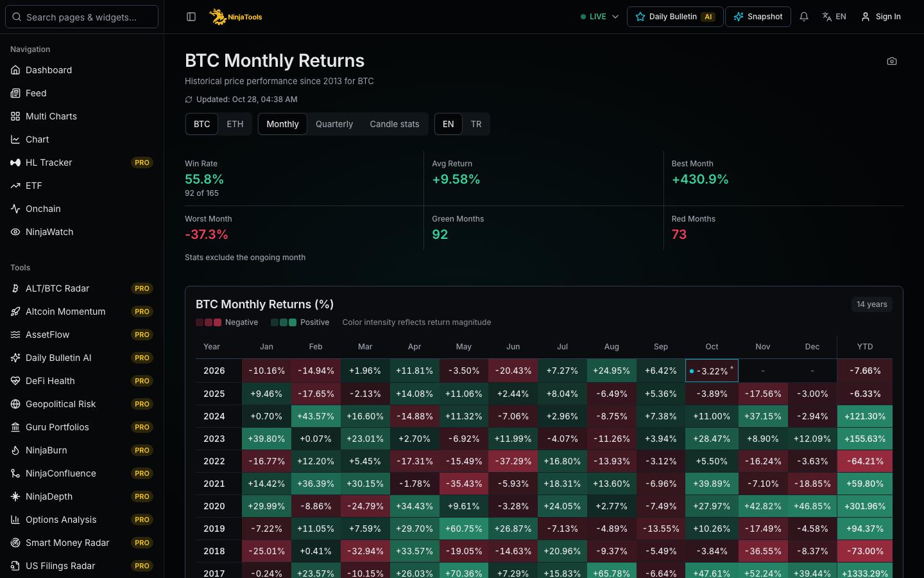This screenshot has height=578, width=924.
Task: Click the 2024 YTD +121.30% cell
Action: 865,416
